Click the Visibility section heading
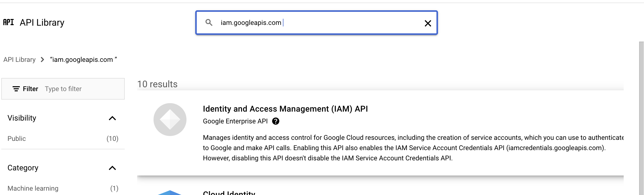 (x=22, y=118)
